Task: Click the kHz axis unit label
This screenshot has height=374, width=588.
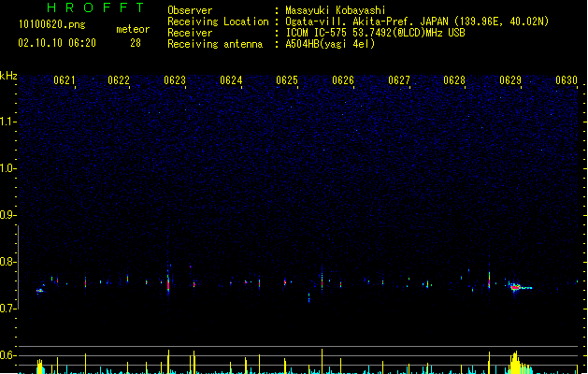Action: [8, 76]
